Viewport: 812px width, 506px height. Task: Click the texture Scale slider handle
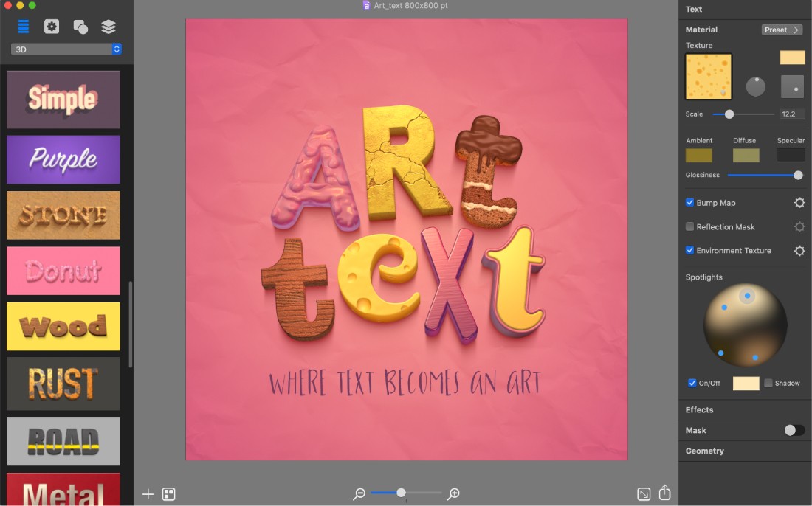[729, 114]
